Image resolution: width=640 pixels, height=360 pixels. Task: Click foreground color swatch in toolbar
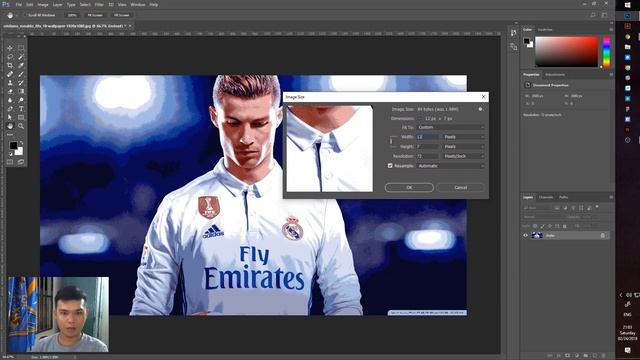click(13, 145)
